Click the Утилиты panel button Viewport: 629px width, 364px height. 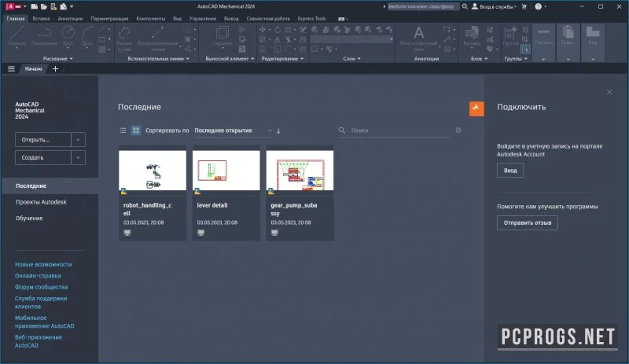coord(543,42)
